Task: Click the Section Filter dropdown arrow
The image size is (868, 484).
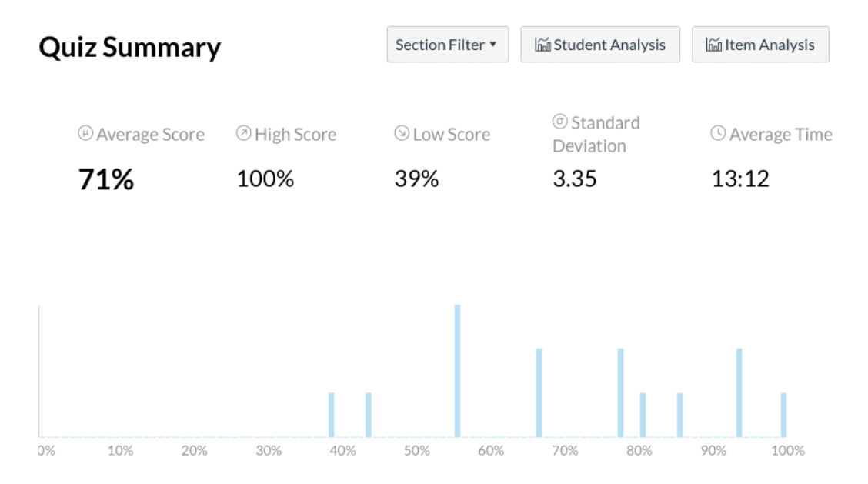Action: (x=492, y=45)
